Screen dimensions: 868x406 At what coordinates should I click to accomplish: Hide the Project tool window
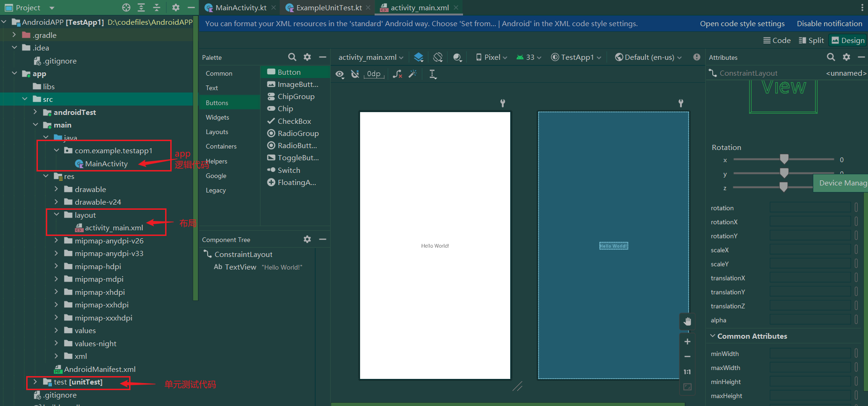tap(191, 7)
